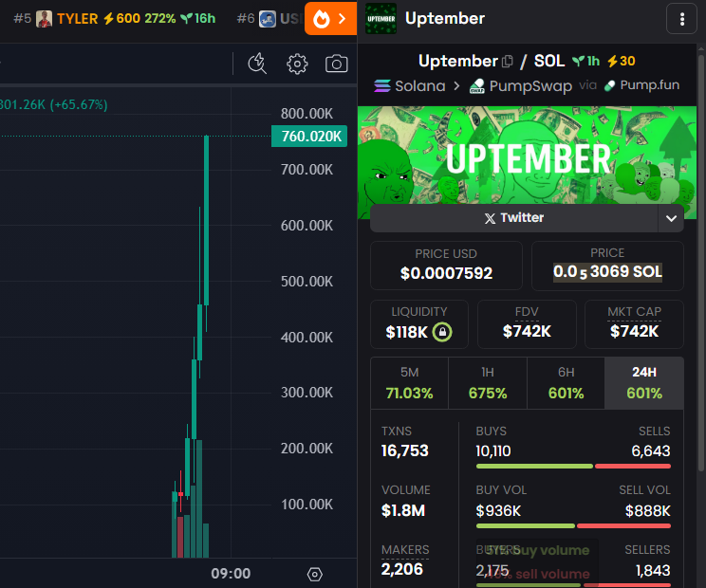Screen dimensions: 706x588
Task: Open the indicator quick search icon
Action: 257,64
